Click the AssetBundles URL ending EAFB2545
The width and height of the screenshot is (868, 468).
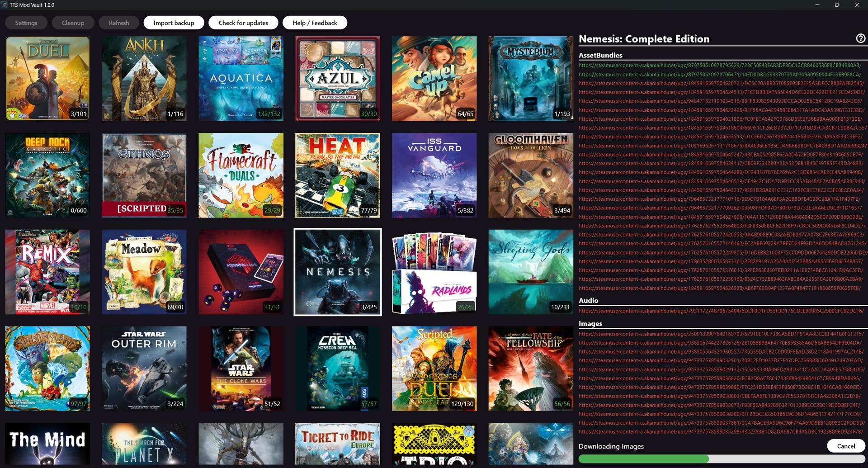pyautogui.click(x=722, y=83)
